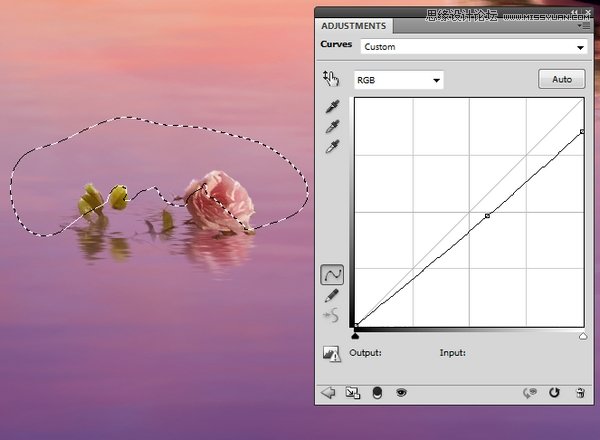
Task: Click the Auto button
Action: coord(562,79)
